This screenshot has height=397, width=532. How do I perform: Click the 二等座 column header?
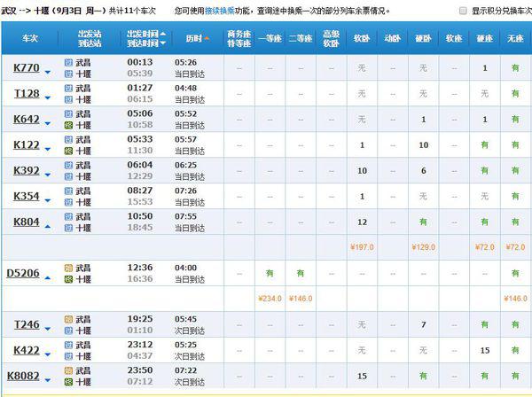(300, 38)
